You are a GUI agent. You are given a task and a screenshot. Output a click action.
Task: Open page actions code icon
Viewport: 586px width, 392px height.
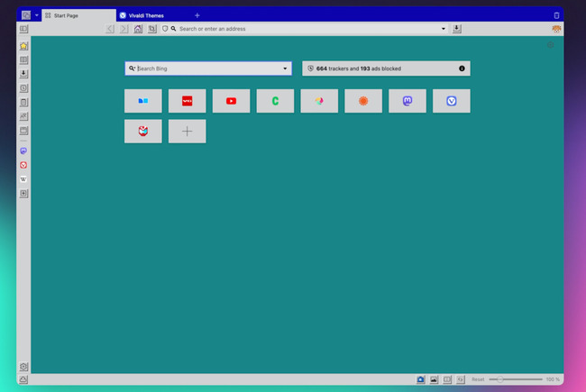(461, 379)
